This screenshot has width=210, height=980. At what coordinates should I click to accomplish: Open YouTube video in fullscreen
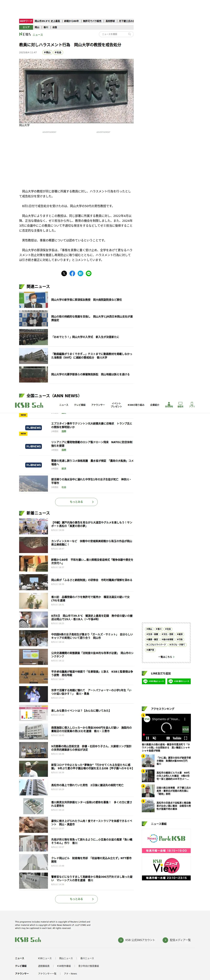[x=186, y=738]
